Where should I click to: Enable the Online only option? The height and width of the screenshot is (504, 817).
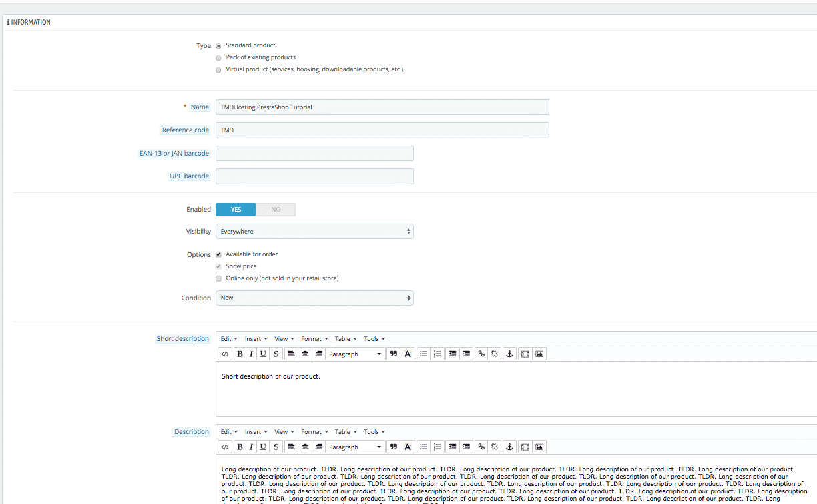218,278
